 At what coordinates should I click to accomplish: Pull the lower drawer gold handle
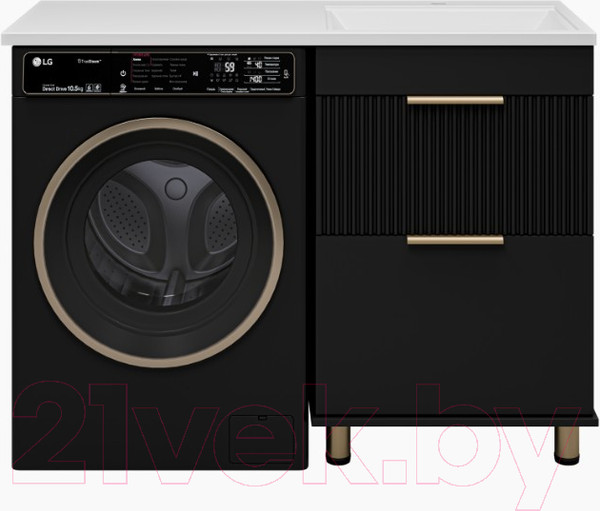point(455,240)
